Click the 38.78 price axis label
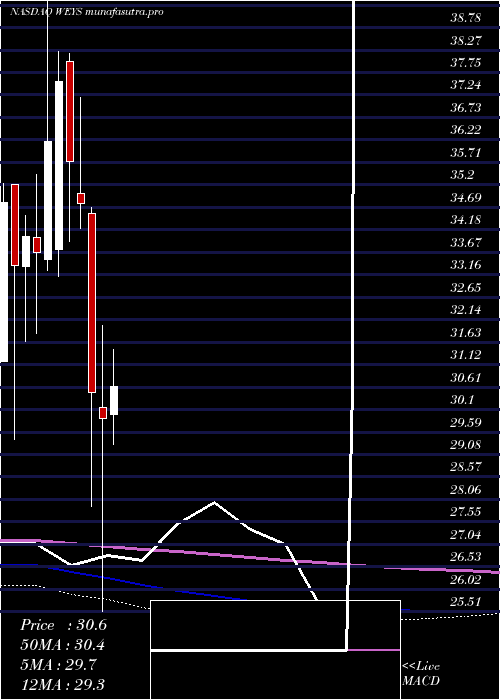 466,18
